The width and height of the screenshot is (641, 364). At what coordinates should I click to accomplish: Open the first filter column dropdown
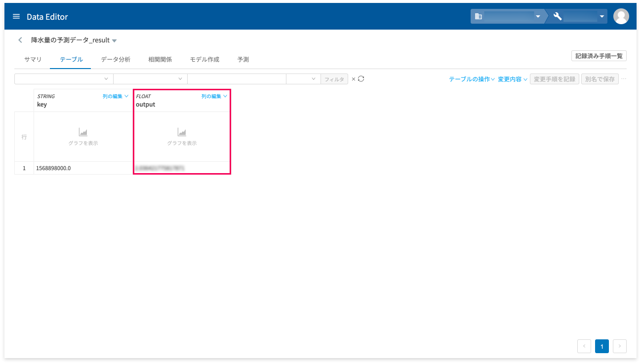tap(64, 79)
